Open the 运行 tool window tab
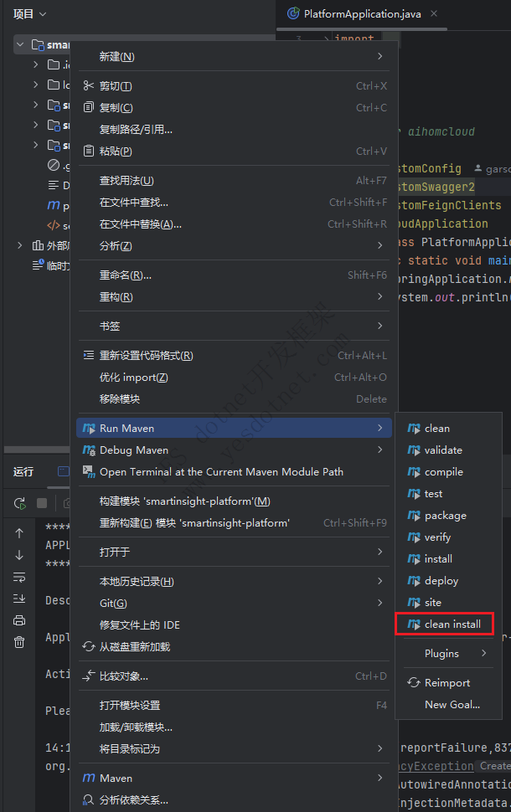511x812 pixels. click(23, 471)
